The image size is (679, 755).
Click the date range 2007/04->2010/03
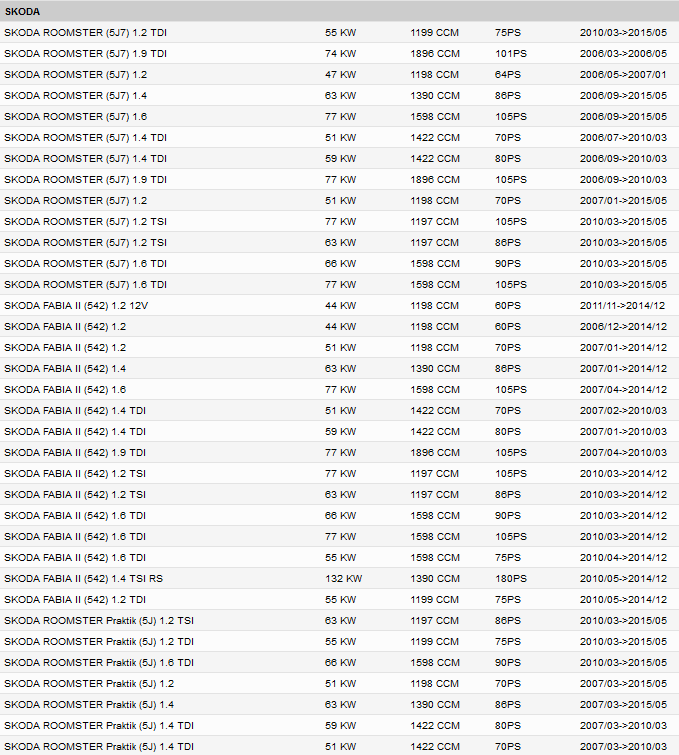coord(623,453)
